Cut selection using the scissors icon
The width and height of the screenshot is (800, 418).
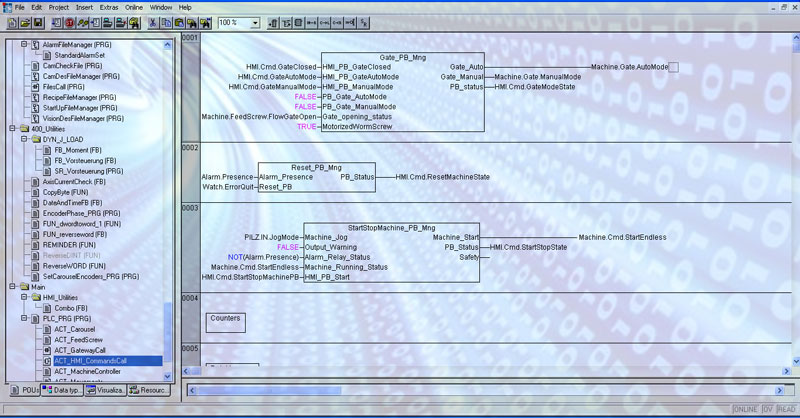[153, 23]
